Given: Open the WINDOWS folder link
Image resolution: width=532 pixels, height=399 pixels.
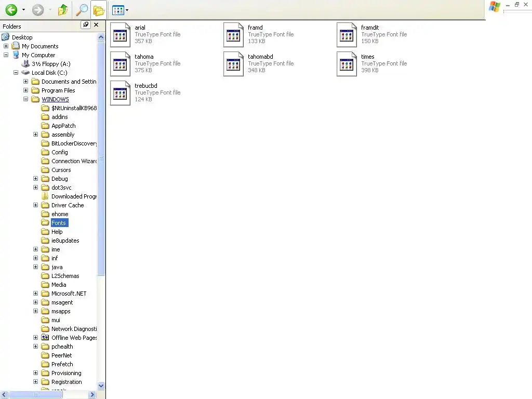Looking at the screenshot, I should (x=55, y=99).
